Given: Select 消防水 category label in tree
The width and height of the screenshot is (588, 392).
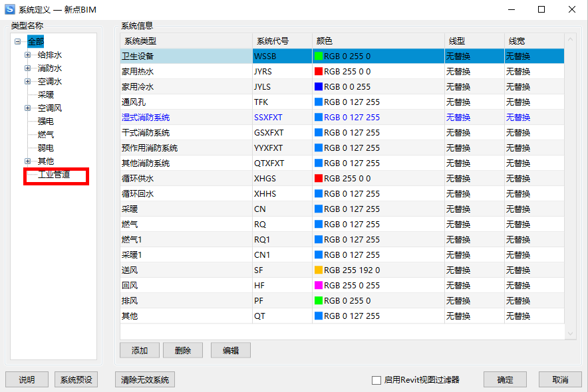Looking at the screenshot, I should (50, 68).
